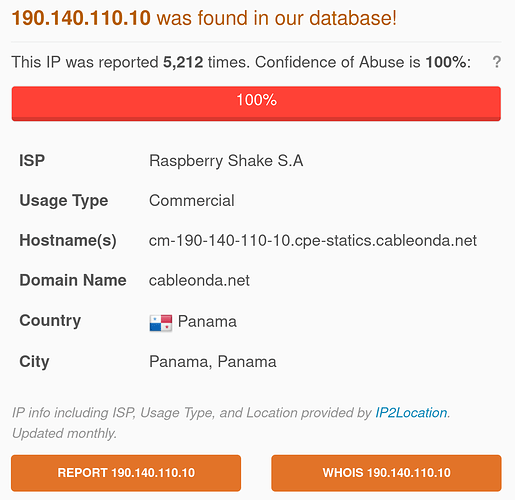Click the red 100% confidence bar
The height and width of the screenshot is (500, 515).
[x=256, y=103]
